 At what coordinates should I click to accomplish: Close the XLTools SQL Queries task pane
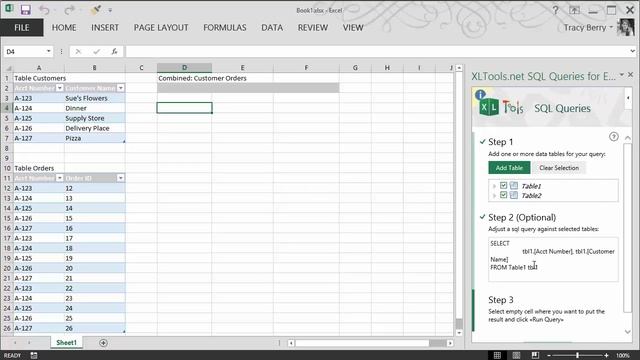point(631,75)
